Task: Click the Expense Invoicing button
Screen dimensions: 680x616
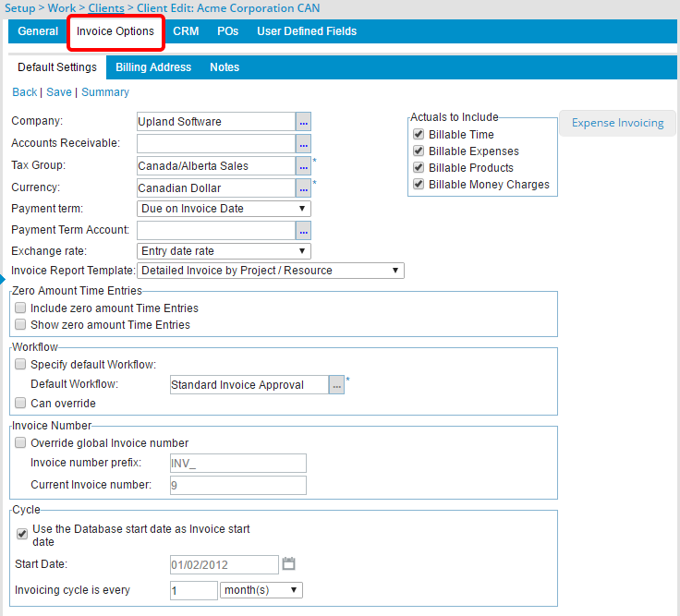Action: pyautogui.click(x=617, y=123)
